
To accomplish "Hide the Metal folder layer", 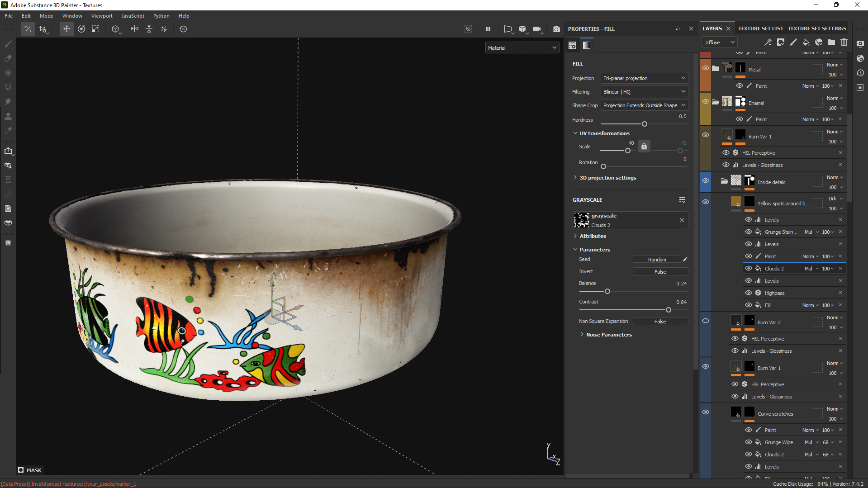I will (705, 68).
